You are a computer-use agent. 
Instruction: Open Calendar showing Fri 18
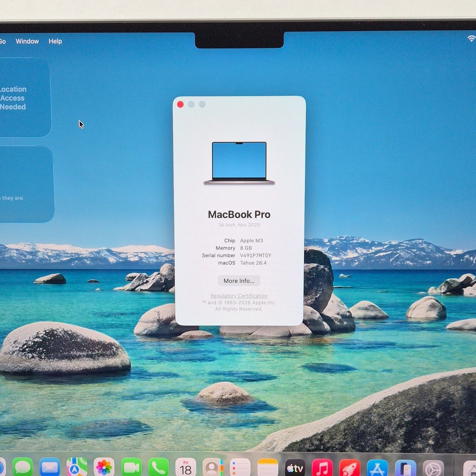[x=186, y=467]
